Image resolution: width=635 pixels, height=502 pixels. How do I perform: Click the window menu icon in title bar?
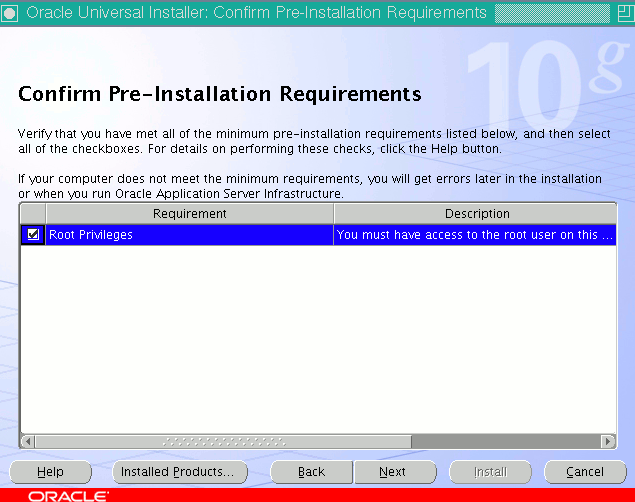[10, 13]
